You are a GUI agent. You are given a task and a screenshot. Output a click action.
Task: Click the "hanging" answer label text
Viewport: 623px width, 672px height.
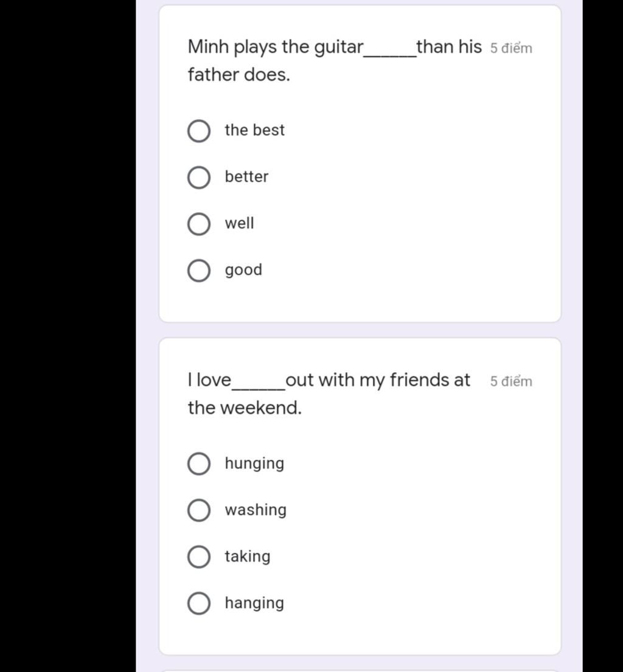[254, 603]
